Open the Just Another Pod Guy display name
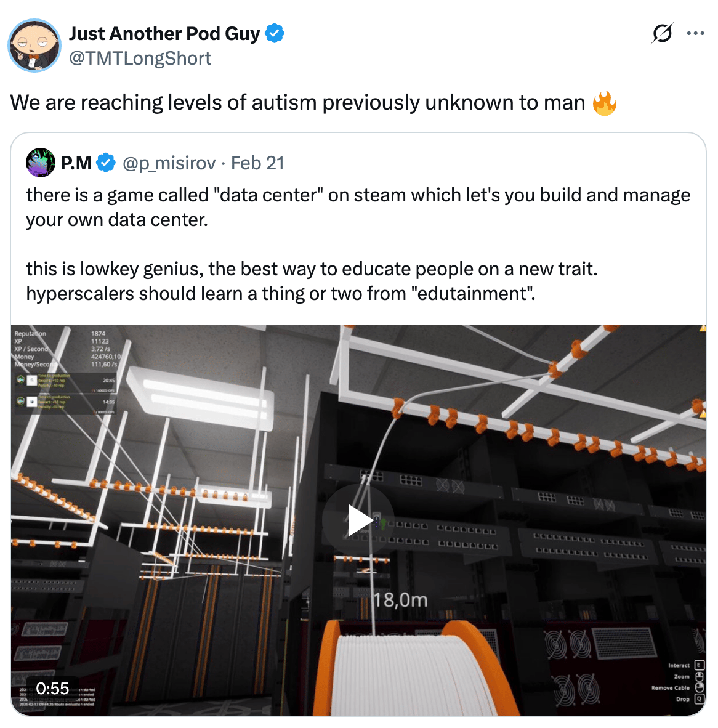 coord(164,33)
